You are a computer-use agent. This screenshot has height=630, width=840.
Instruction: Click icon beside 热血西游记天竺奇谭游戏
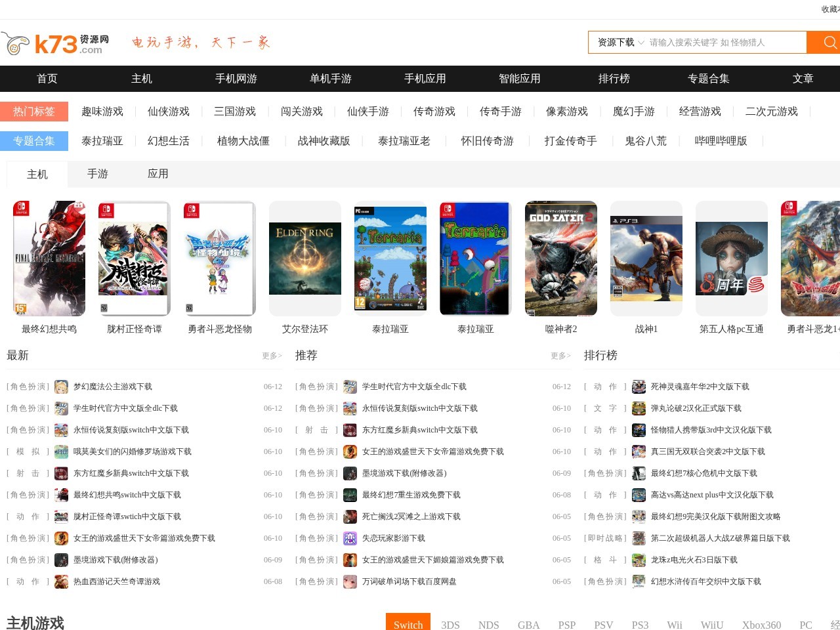62,581
